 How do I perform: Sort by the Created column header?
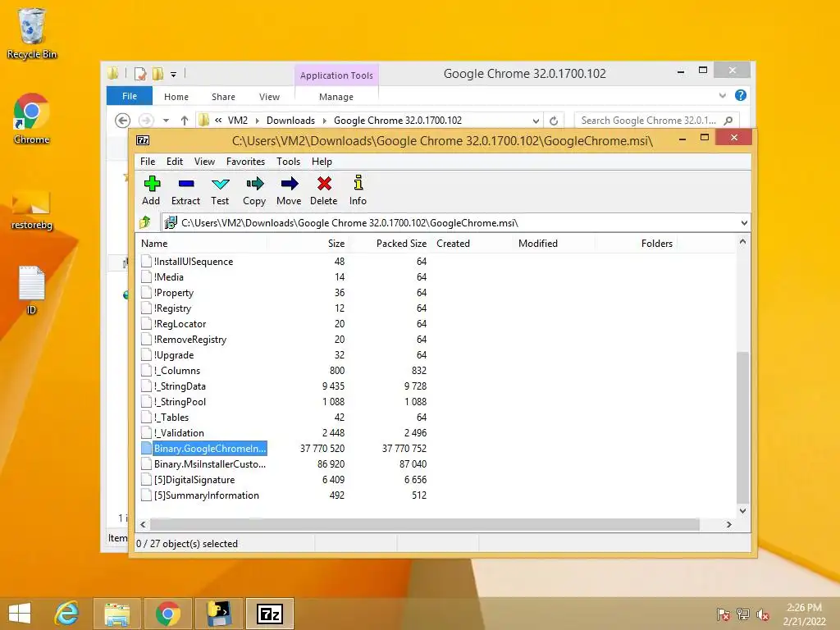[x=472, y=243]
